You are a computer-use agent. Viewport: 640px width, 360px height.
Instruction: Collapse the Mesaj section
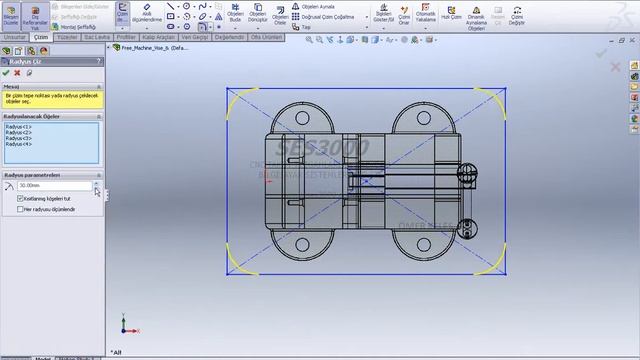click(x=99, y=87)
